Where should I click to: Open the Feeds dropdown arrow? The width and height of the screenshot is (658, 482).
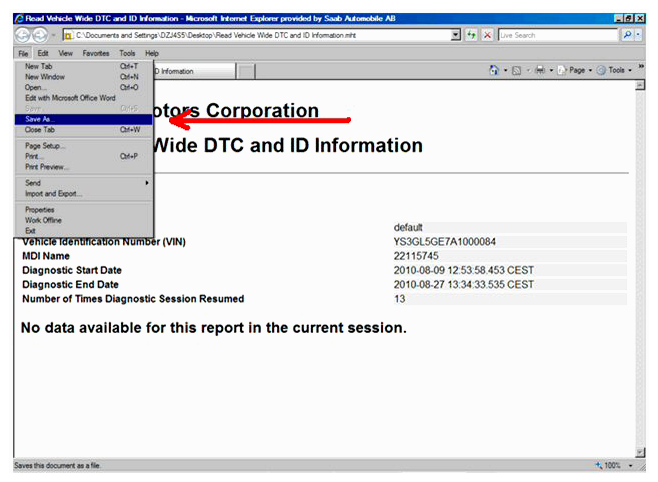click(x=528, y=70)
